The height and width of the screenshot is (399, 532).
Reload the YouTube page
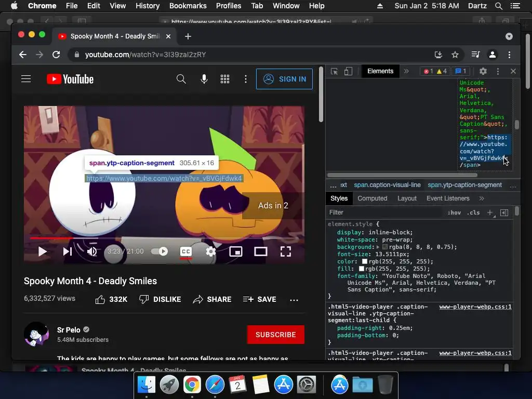pyautogui.click(x=56, y=55)
